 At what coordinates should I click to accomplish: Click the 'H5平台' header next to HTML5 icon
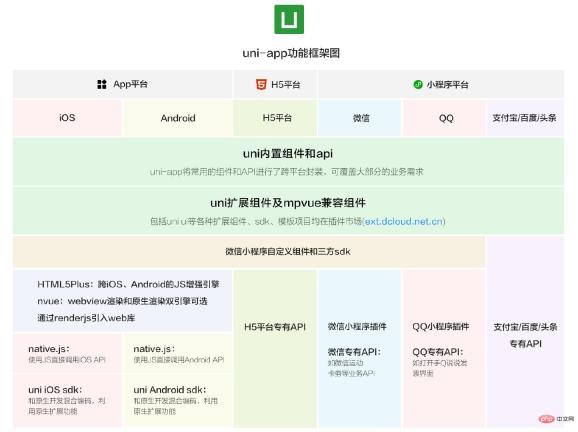click(x=285, y=84)
